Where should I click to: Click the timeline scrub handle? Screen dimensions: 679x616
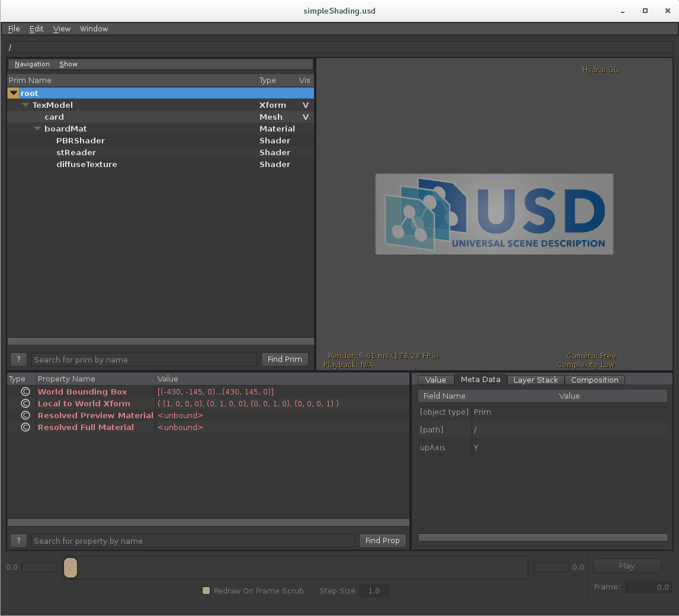point(70,567)
